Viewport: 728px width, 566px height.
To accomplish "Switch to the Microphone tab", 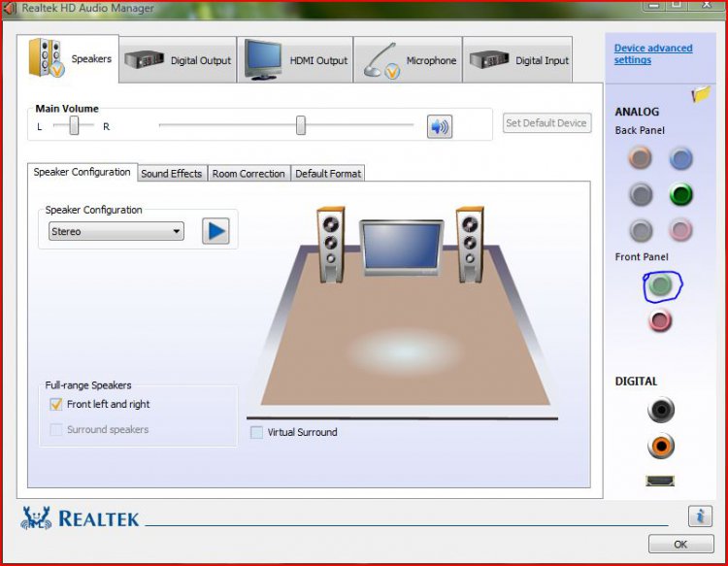I will click(408, 60).
